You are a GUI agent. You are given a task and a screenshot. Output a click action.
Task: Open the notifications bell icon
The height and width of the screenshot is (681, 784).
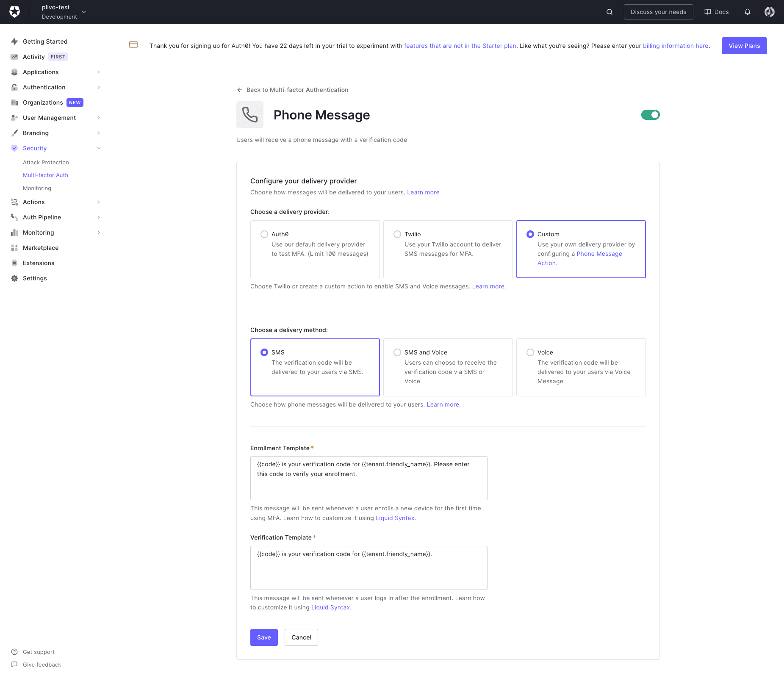(x=748, y=12)
